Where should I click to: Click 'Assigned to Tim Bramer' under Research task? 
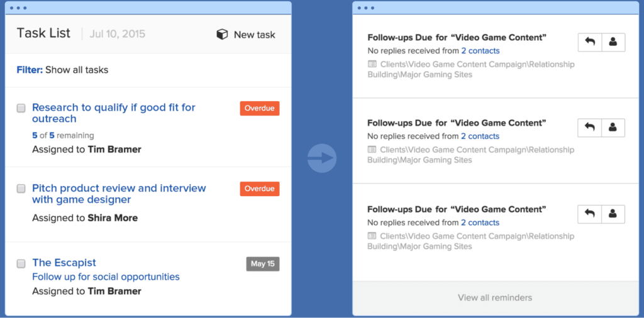tap(87, 150)
